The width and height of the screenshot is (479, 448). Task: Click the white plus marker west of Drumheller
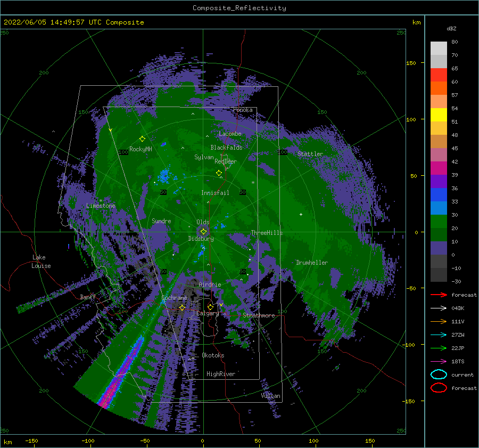[x=301, y=214]
